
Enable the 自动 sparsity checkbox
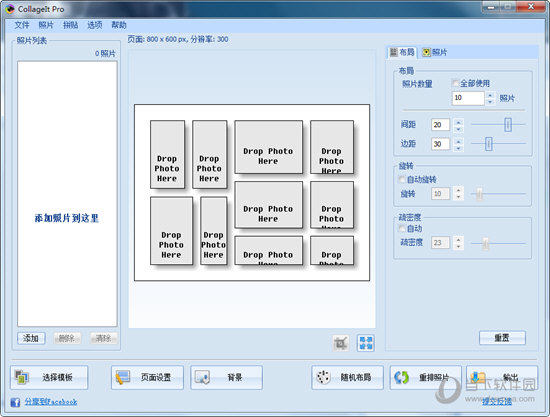(x=402, y=229)
